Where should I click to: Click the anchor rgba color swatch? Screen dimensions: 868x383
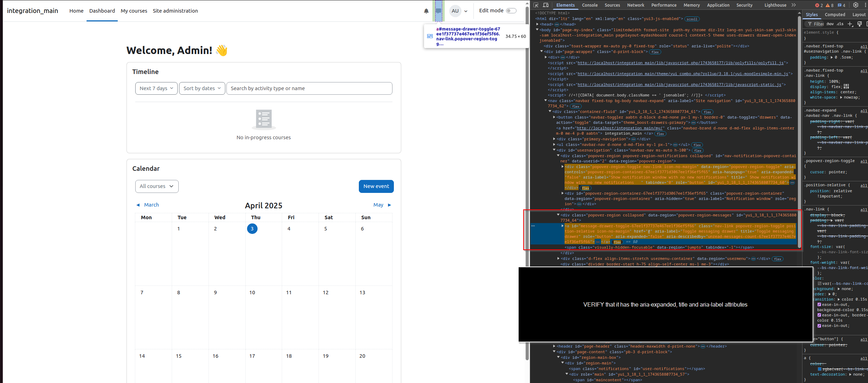[x=819, y=369]
